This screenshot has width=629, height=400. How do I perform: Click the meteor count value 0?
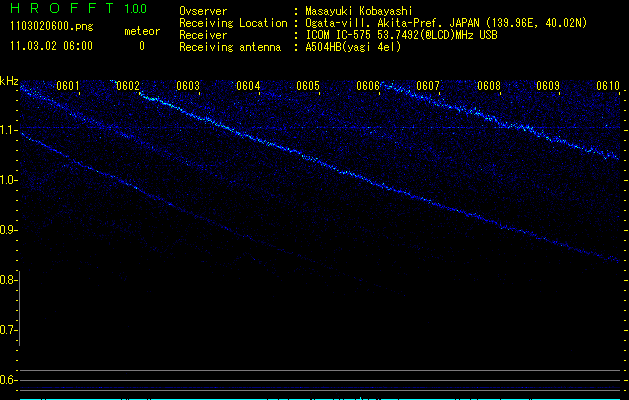coord(142,46)
